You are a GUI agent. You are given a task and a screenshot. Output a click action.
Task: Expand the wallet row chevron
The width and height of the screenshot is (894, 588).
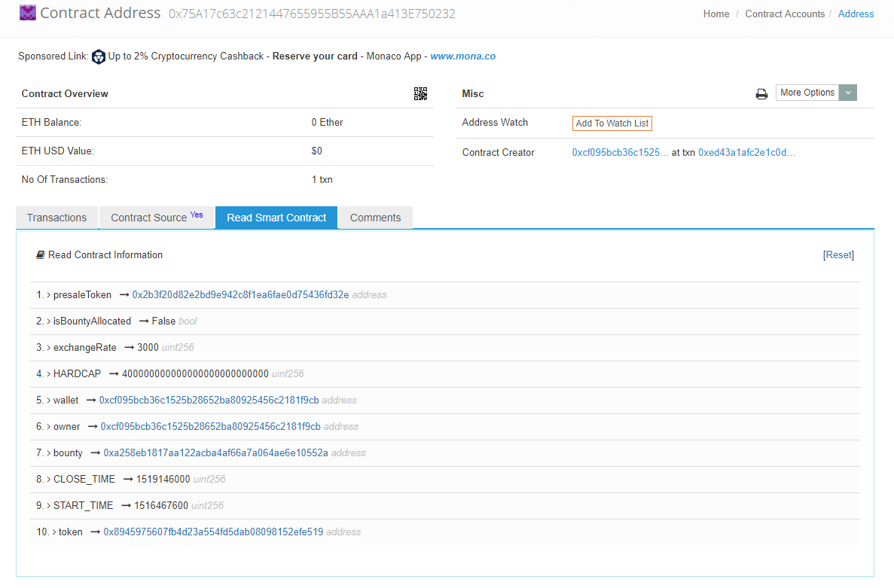48,401
